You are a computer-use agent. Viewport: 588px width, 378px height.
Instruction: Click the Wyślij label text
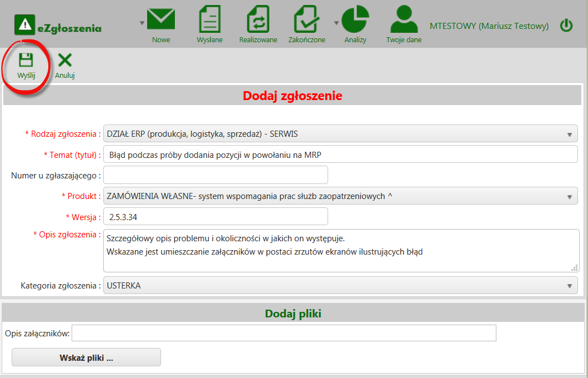click(x=26, y=76)
